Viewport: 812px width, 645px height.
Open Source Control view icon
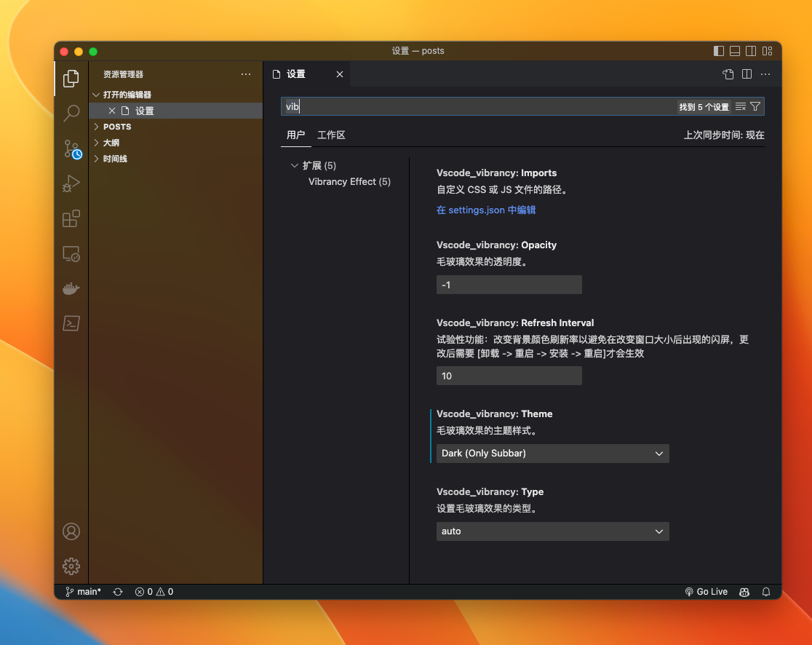coord(72,149)
